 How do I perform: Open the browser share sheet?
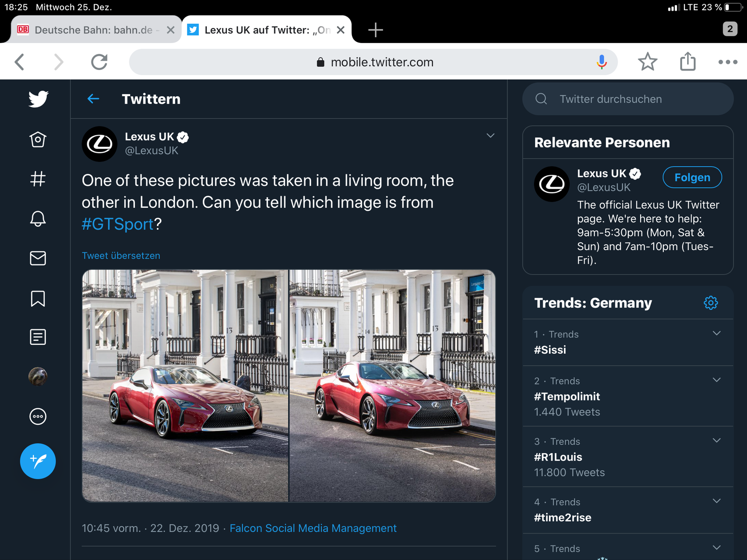(688, 61)
